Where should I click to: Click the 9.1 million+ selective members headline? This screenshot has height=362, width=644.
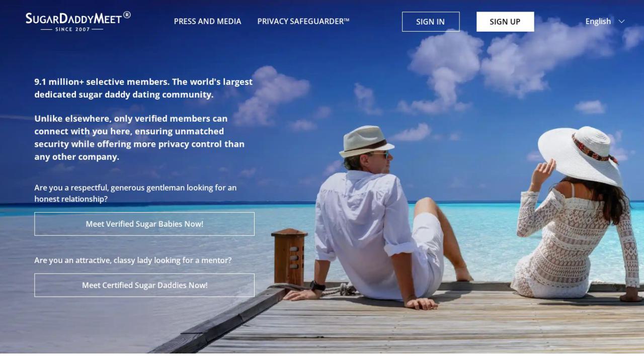coord(143,88)
